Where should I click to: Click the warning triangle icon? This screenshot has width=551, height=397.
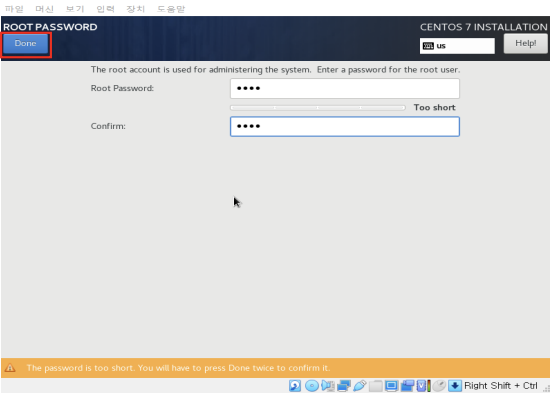click(10, 368)
